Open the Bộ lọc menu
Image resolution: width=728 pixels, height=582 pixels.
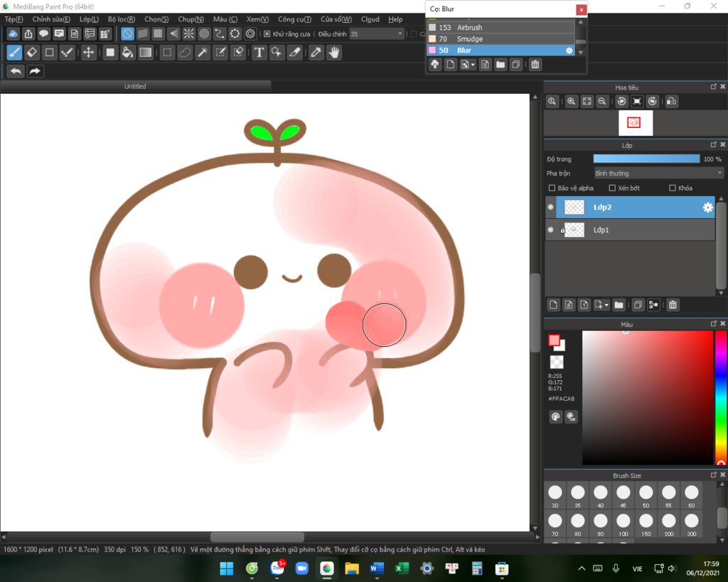coord(121,19)
